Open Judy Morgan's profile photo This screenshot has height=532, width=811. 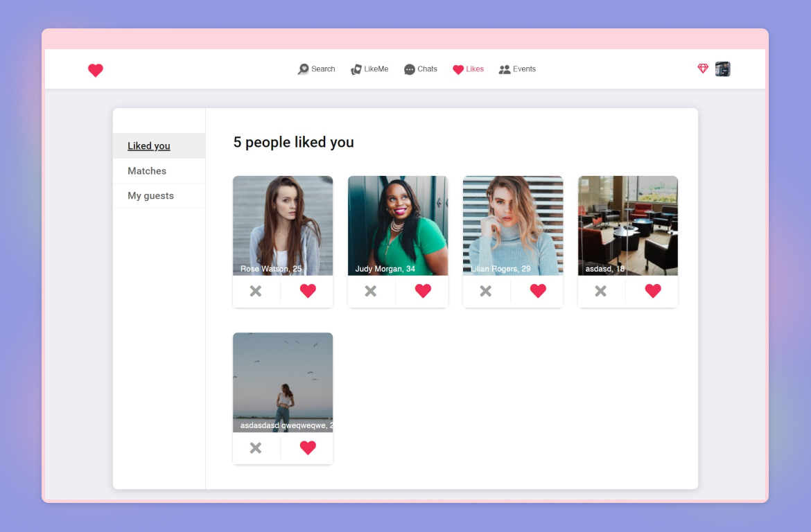point(398,225)
